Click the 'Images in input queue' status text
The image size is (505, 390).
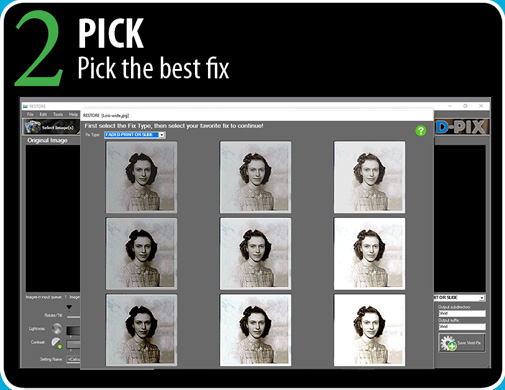44,297
